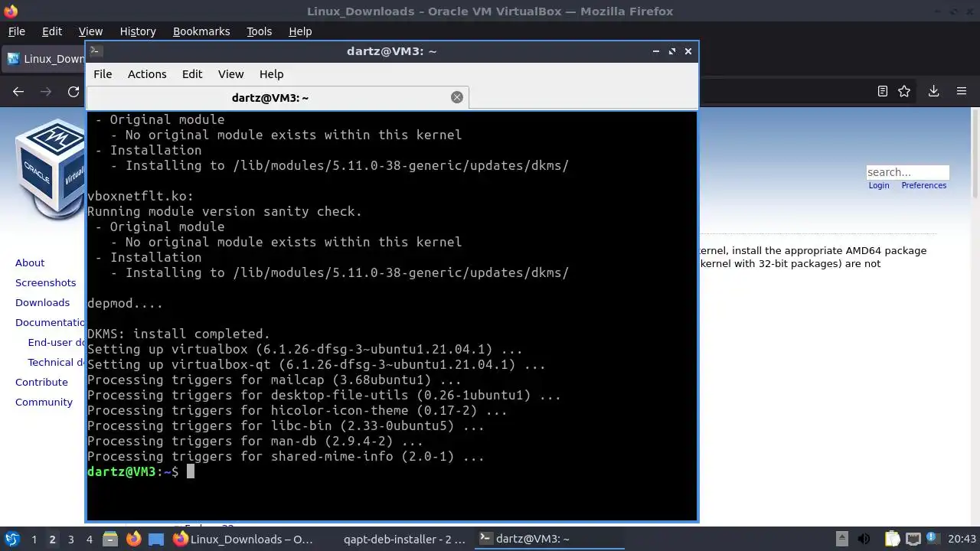Viewport: 980px width, 551px height.
Task: Click the 'depmod....' terminal line
Action: (x=125, y=303)
